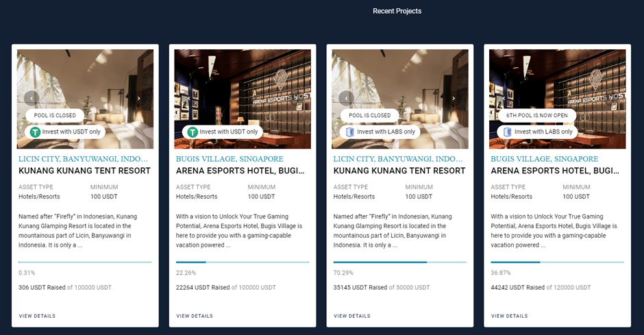Click the 'Recent Projects' heading

(397, 11)
